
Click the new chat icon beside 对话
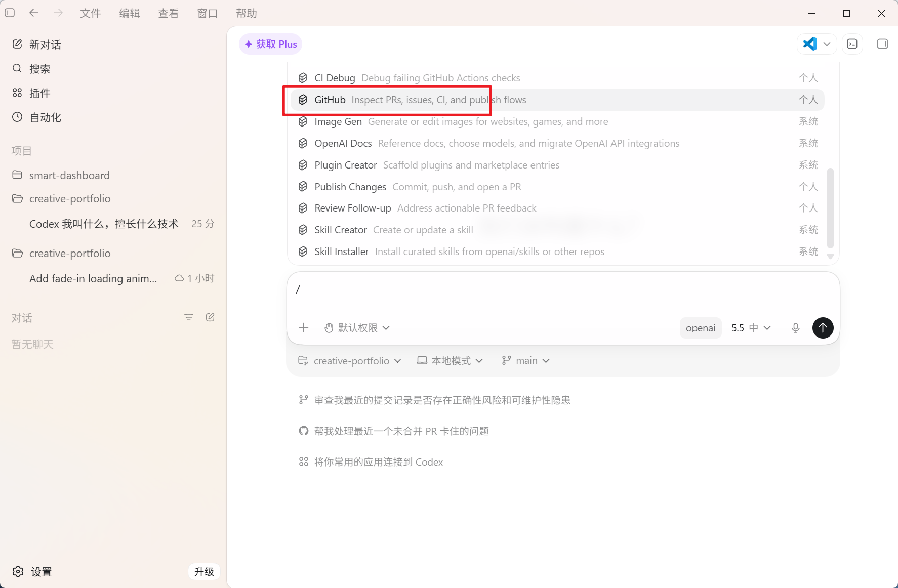(210, 317)
